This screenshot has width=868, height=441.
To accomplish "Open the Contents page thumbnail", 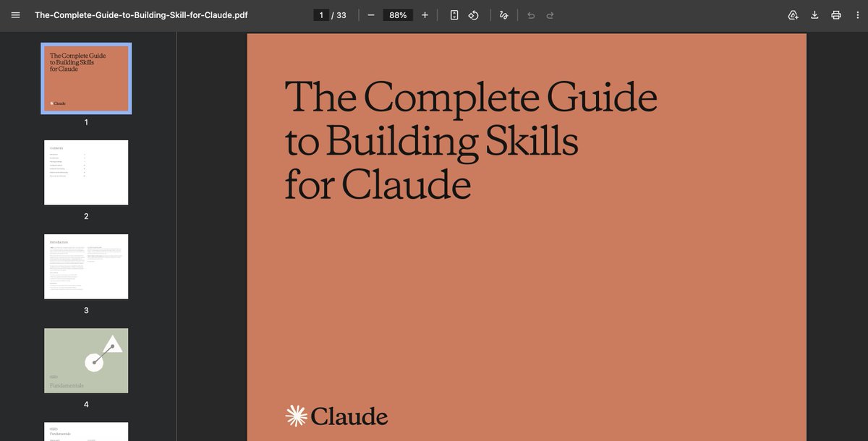I will 85,172.
